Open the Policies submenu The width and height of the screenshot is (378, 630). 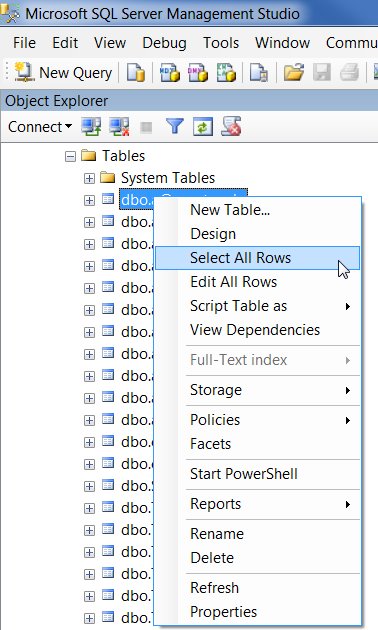tap(257, 420)
